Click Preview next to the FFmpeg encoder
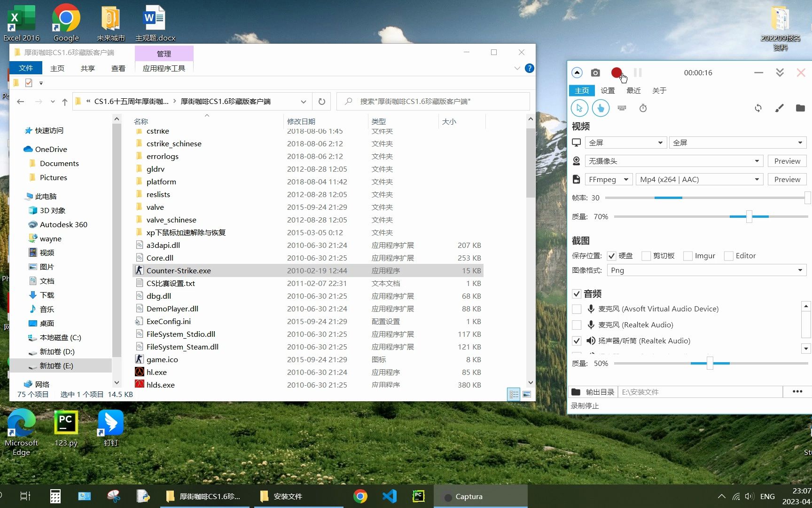The width and height of the screenshot is (812, 508). (787, 179)
